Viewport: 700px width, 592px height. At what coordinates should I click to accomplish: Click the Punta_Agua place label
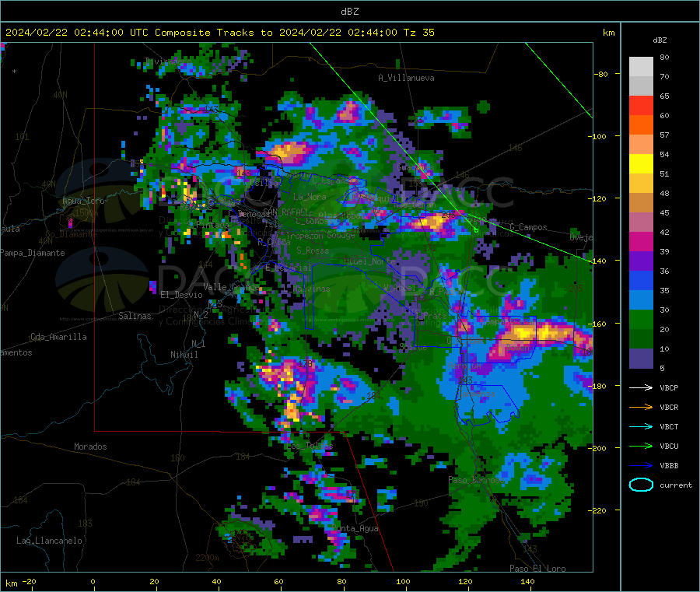pos(355,529)
